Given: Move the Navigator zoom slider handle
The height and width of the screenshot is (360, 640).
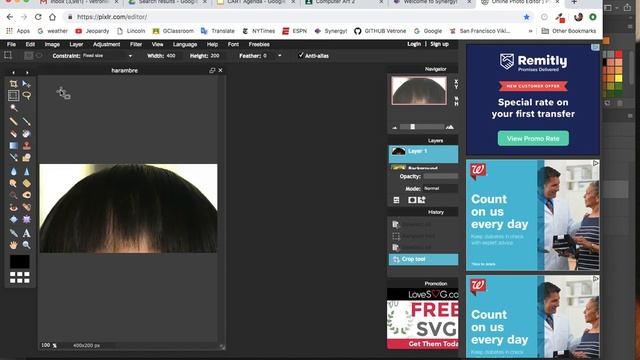Looking at the screenshot, I should point(413,127).
